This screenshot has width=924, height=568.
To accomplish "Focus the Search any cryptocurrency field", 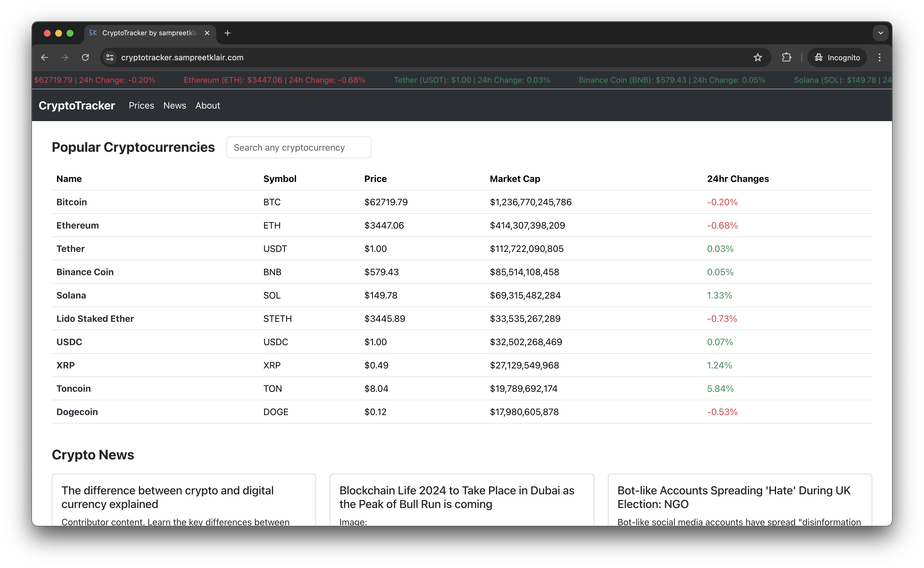I will point(298,147).
